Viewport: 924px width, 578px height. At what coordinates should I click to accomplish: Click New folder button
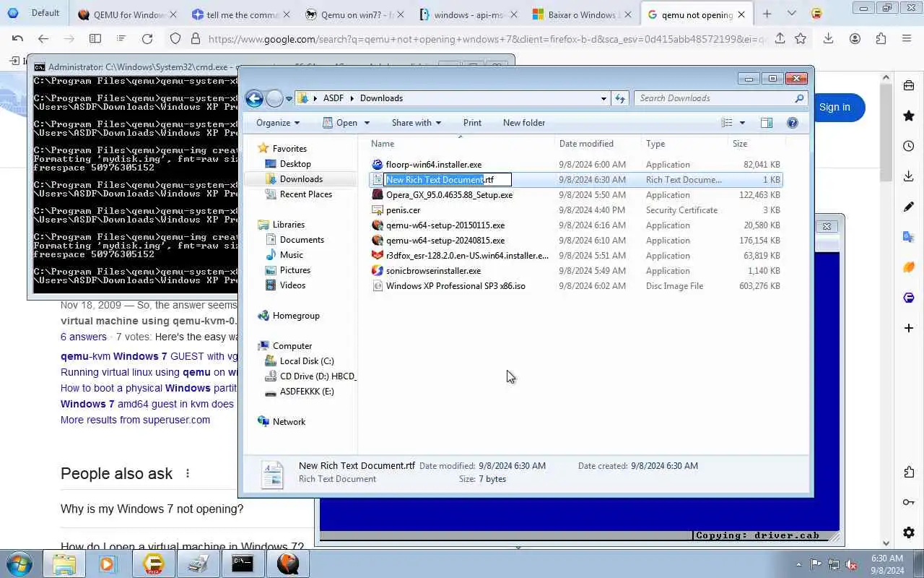coord(524,123)
